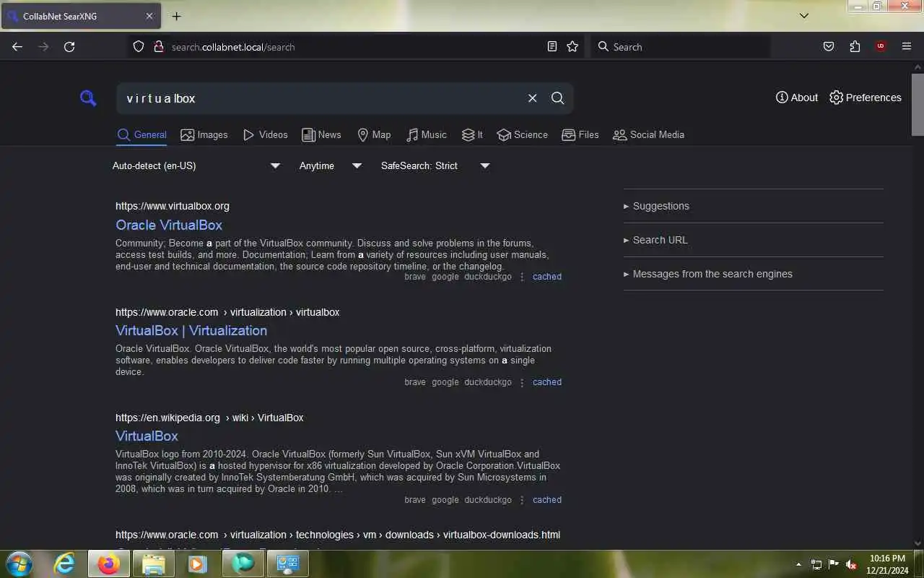Go back to previous page
The image size is (924, 578).
coord(17,47)
